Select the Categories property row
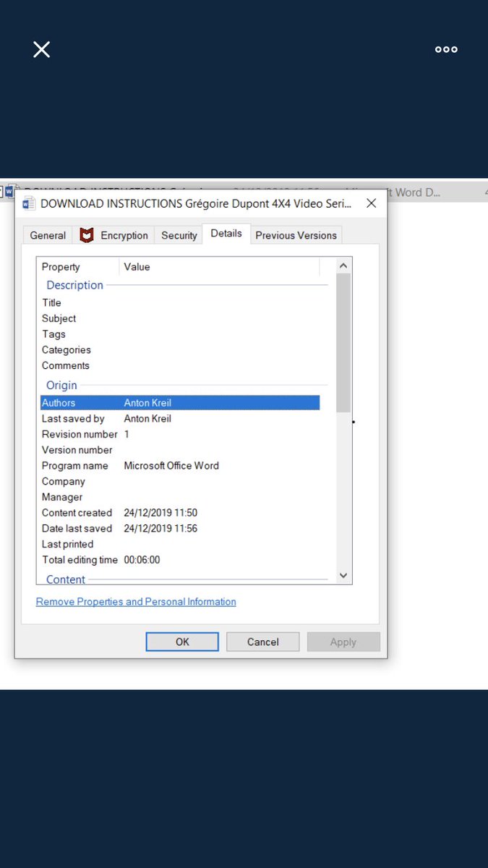Viewport: 488px width, 868px height. pos(180,350)
